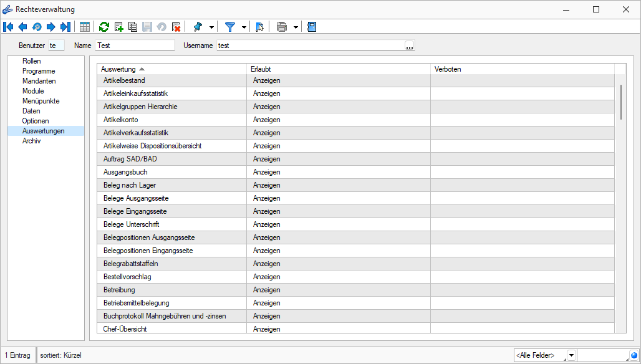
Task: Open the printer dropdown arrow
Action: (296, 27)
